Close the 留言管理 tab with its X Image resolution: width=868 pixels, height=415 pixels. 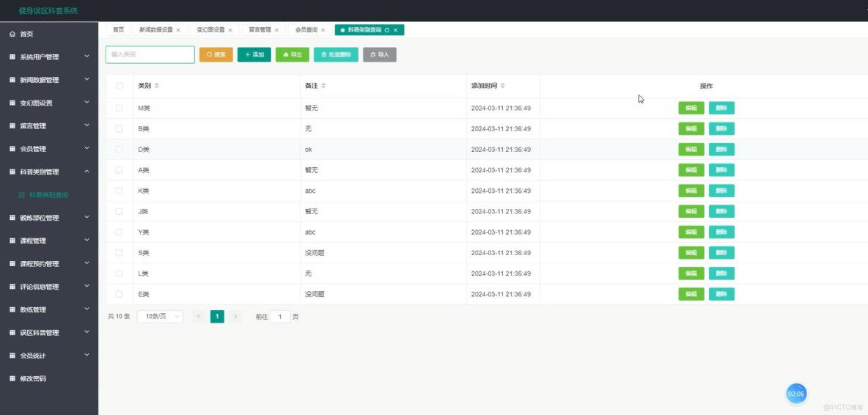pos(276,30)
